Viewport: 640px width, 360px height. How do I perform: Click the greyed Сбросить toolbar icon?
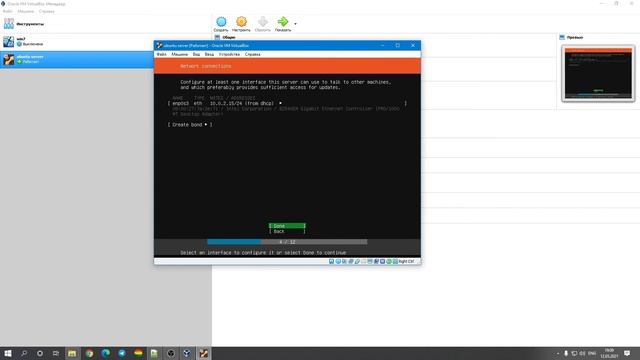262,24
